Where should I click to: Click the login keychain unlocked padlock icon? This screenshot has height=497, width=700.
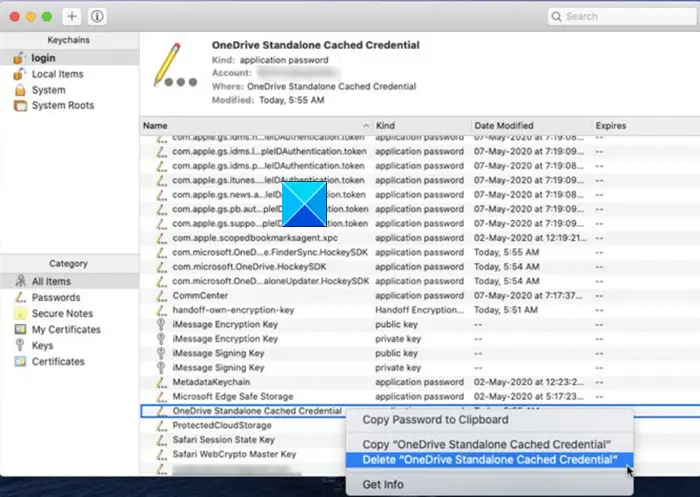(x=19, y=58)
